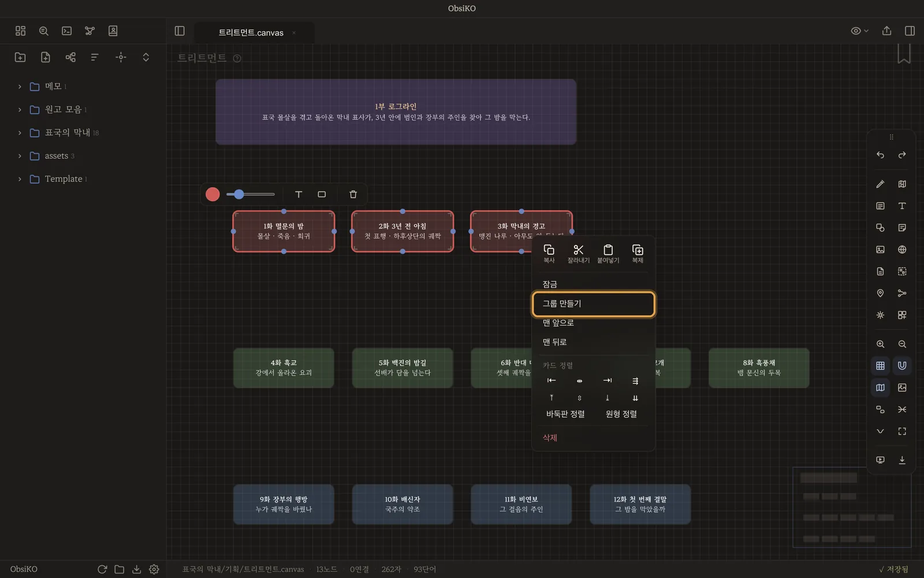Toggle the grid display button

[880, 365]
